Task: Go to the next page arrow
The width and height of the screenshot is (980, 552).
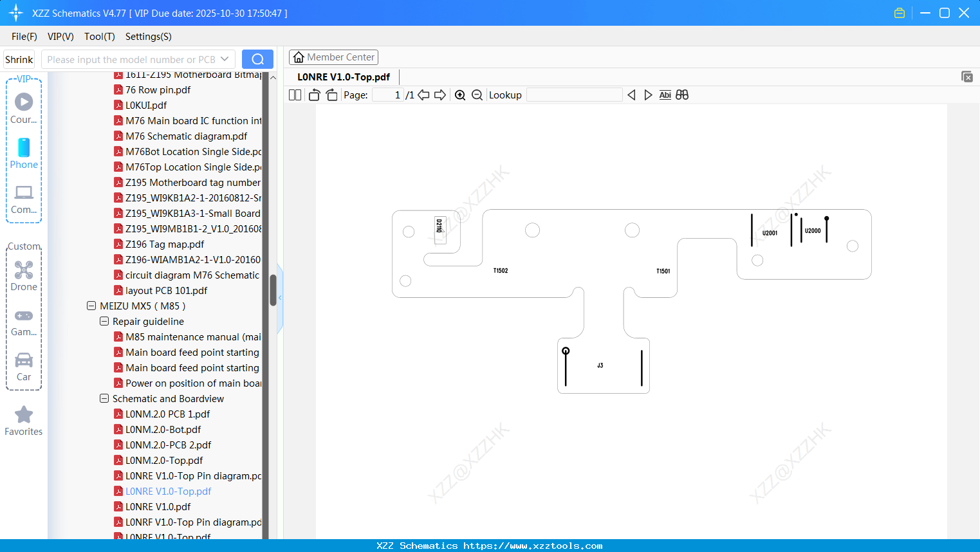Action: click(440, 95)
